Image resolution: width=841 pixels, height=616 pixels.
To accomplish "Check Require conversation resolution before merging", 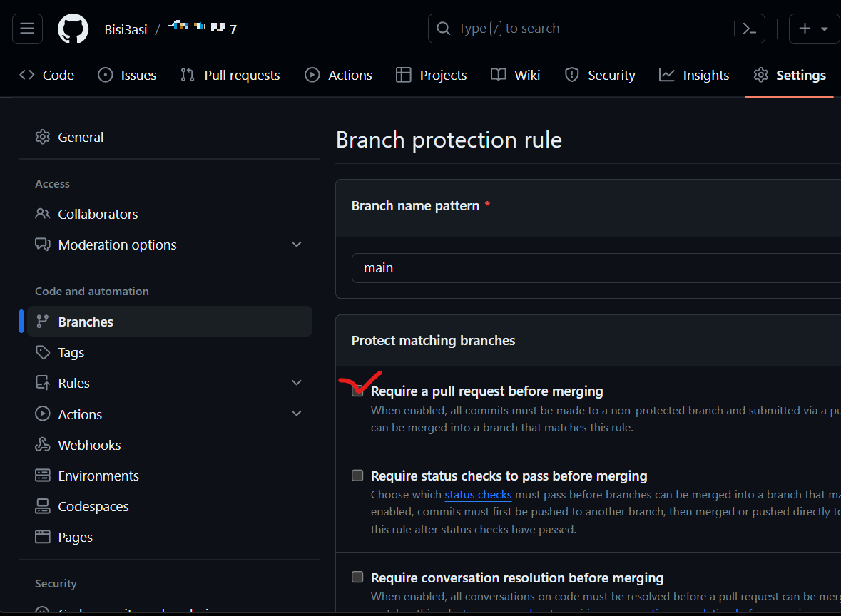I will point(357,577).
